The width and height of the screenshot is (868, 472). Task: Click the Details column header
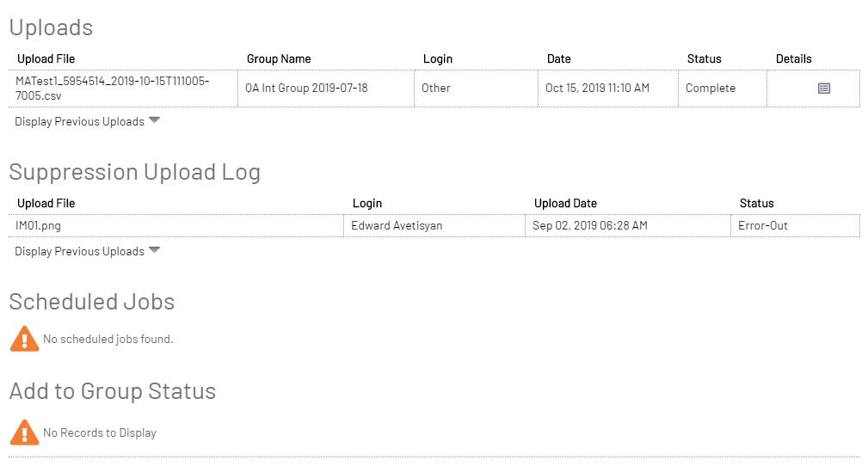(793, 58)
